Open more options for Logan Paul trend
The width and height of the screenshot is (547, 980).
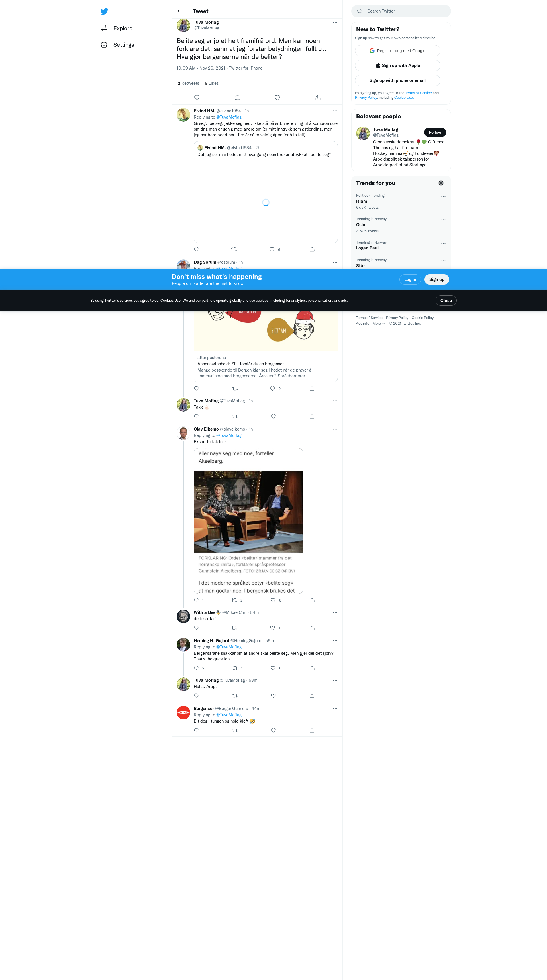click(x=443, y=243)
